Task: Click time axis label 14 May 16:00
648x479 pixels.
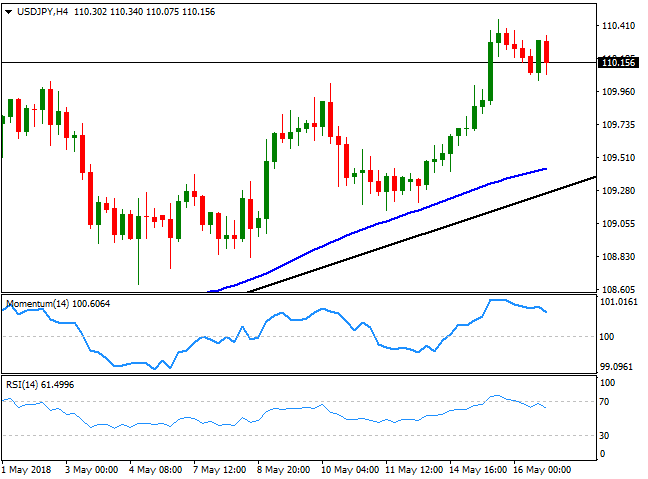Action: 478,470
